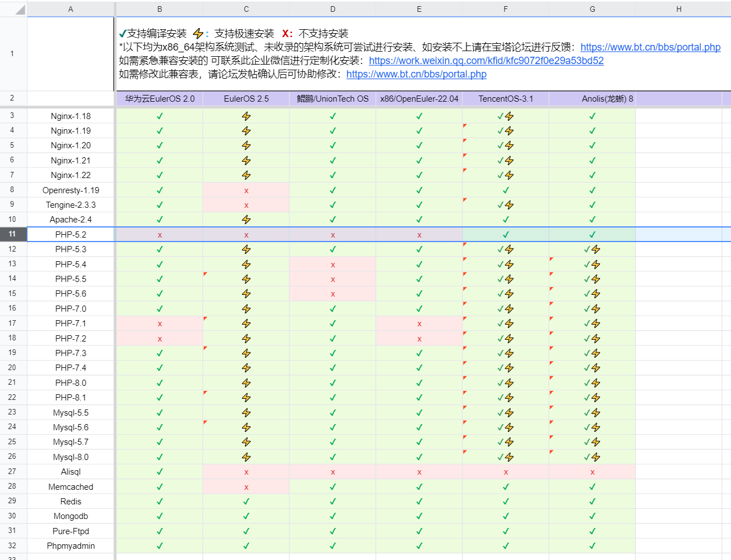The width and height of the screenshot is (731, 560).
Task: Click the lightning icon for PHP-7.4 under EulerOS 2.5
Action: pyautogui.click(x=246, y=368)
